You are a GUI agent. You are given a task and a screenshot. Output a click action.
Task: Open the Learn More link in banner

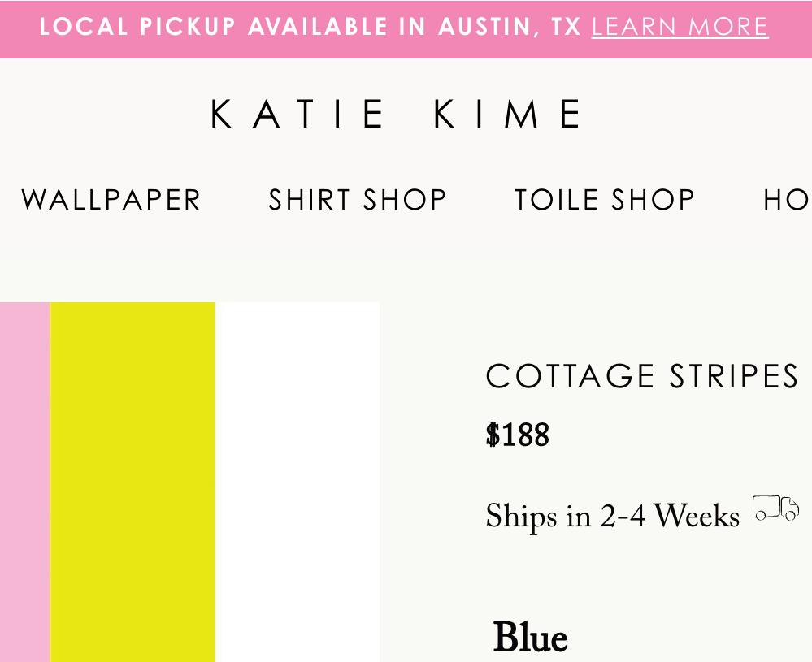coord(680,27)
